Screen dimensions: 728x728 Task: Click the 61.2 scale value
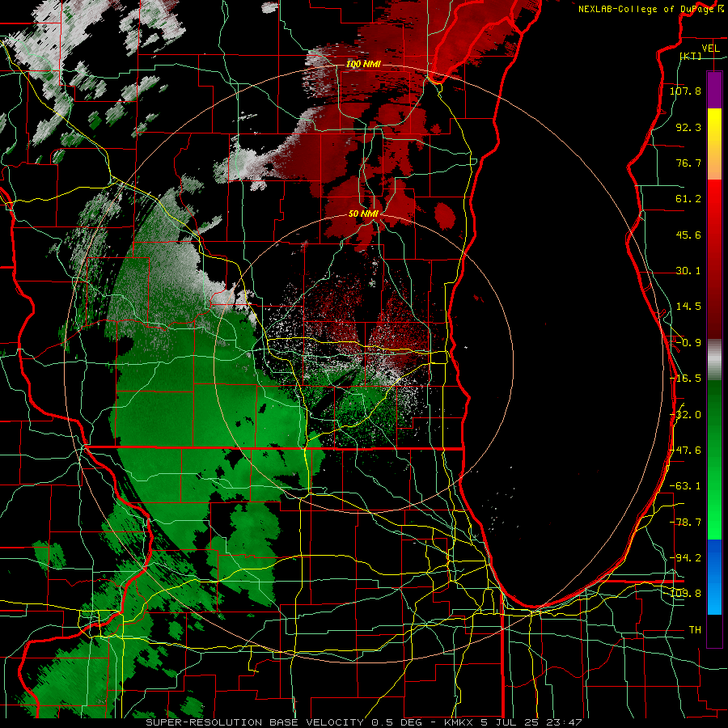688,199
